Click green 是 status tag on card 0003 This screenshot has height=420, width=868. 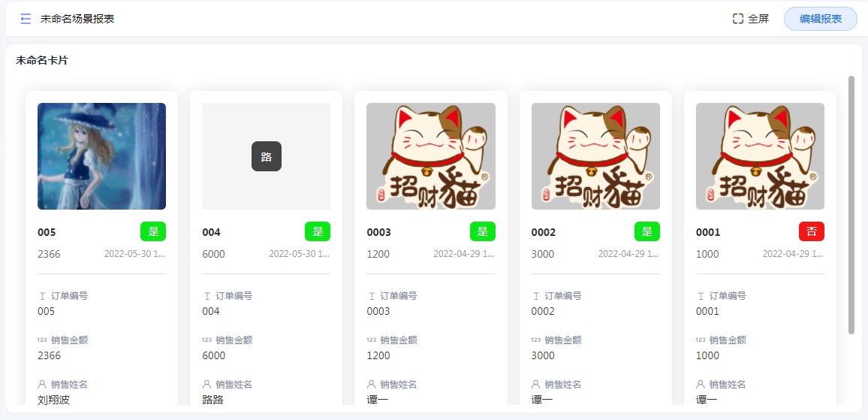coord(483,231)
